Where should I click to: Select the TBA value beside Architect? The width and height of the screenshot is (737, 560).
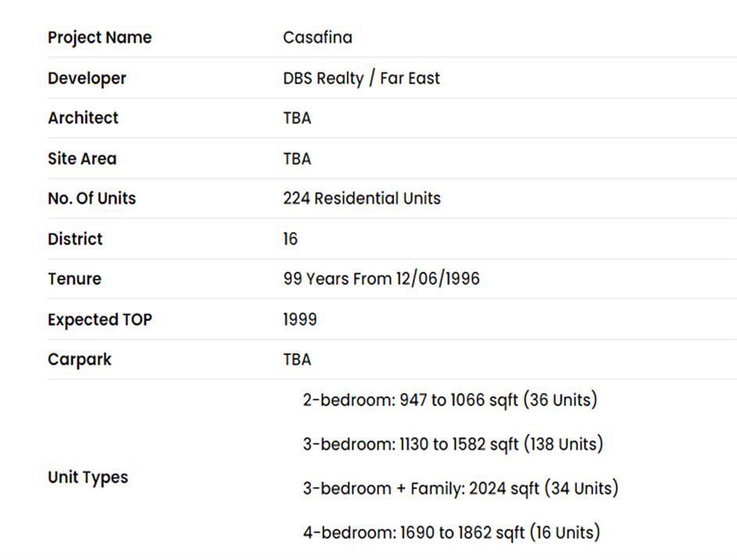pos(297,118)
